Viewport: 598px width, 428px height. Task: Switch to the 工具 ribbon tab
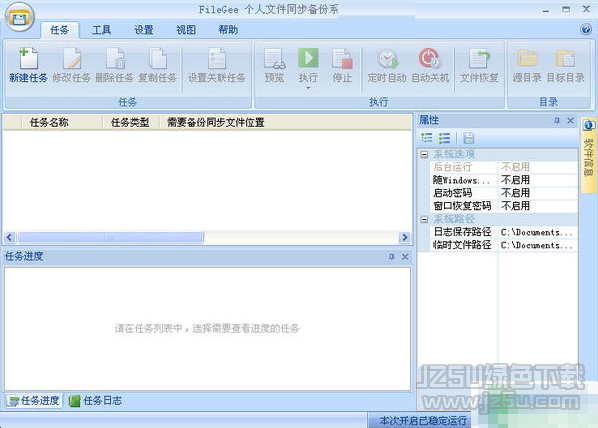coord(101,30)
